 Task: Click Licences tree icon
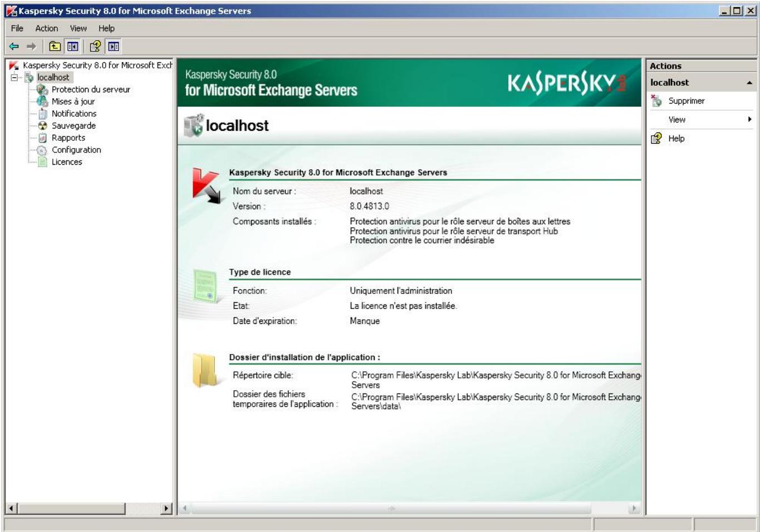42,162
